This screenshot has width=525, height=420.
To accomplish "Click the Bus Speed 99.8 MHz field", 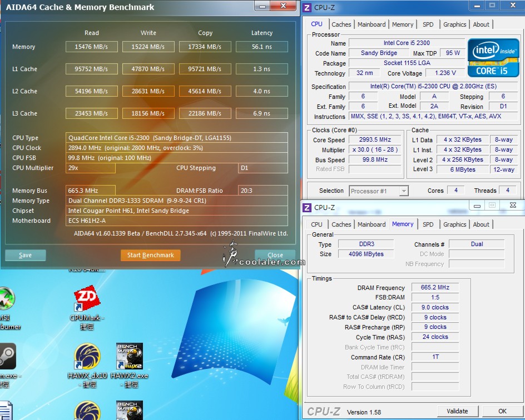I will [x=375, y=159].
